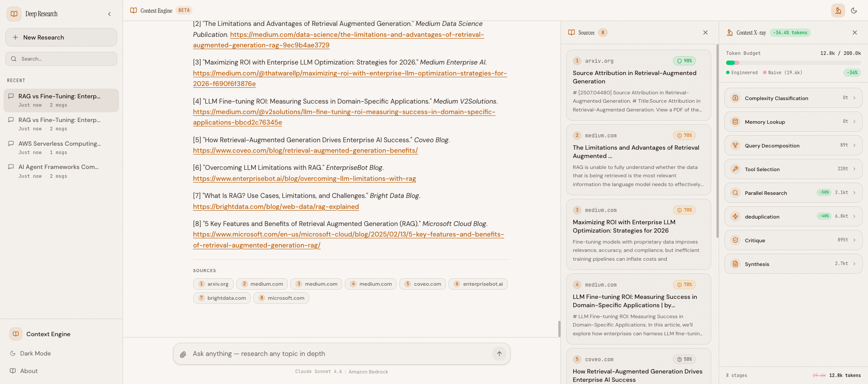Open the enterprisebot.ai overcoming LLM limitations link
The image size is (868, 384).
(304, 179)
